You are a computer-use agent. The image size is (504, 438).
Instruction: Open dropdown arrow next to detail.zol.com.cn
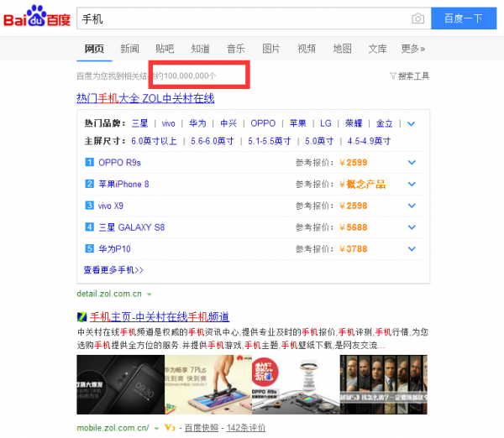point(150,295)
